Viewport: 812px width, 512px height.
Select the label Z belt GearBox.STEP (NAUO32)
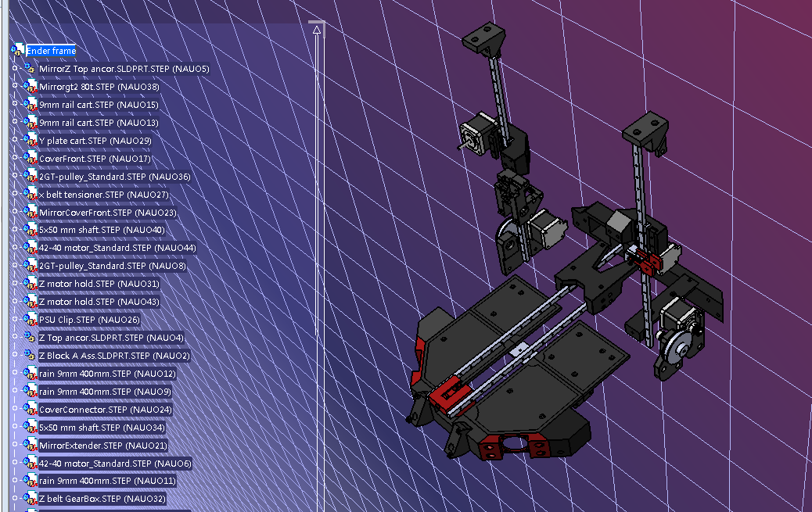102,499
